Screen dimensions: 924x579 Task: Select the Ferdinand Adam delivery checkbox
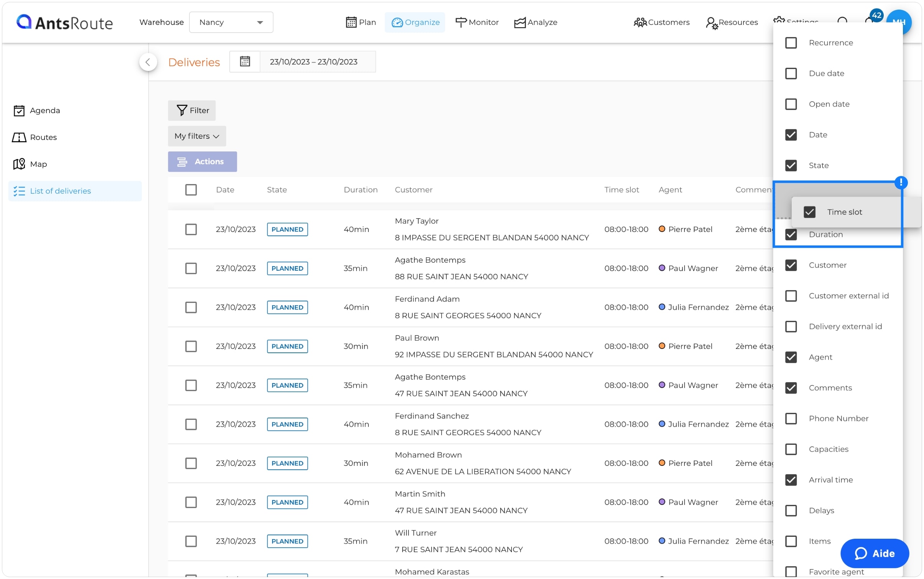pos(191,307)
